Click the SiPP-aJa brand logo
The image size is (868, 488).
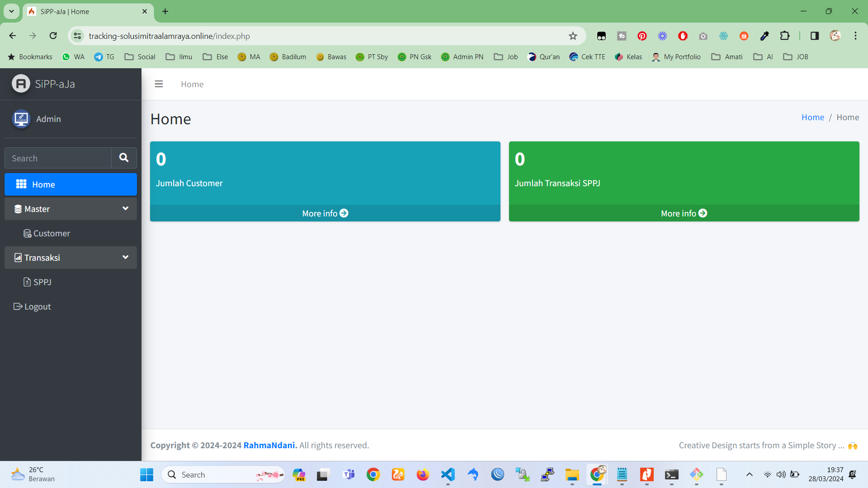(21, 84)
